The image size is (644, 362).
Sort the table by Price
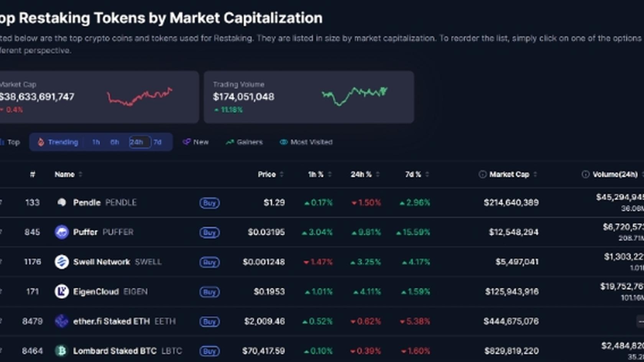click(268, 174)
